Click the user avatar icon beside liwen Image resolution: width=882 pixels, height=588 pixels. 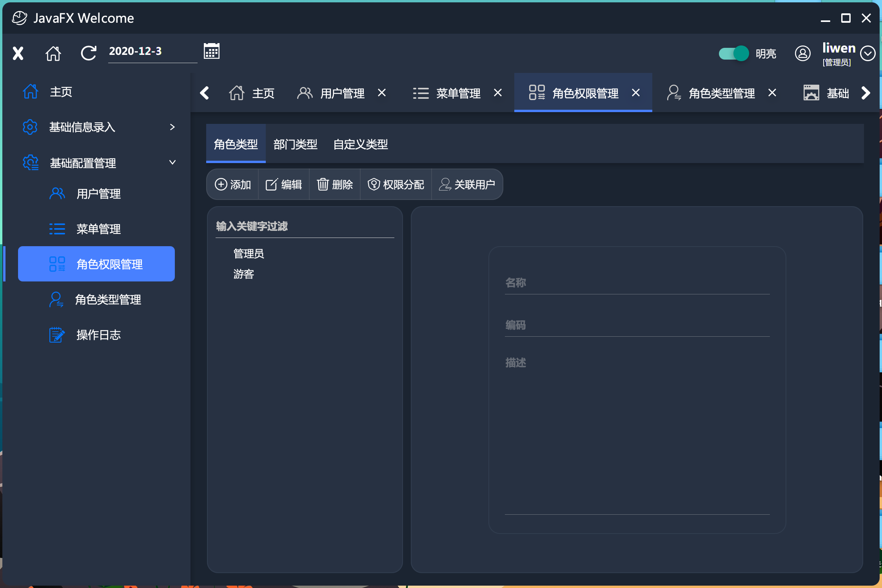click(x=802, y=53)
